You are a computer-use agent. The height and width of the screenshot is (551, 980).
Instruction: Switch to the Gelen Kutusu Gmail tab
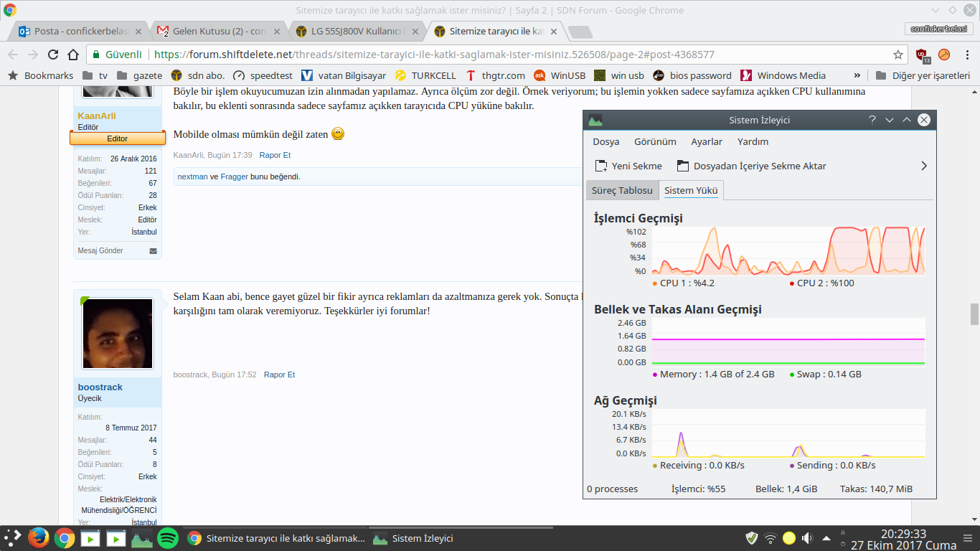click(x=220, y=32)
